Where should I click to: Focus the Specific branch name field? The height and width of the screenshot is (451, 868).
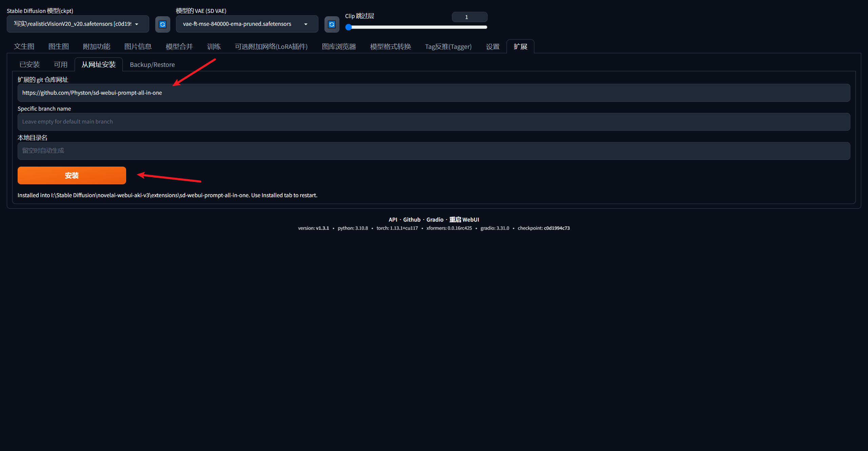pos(434,121)
